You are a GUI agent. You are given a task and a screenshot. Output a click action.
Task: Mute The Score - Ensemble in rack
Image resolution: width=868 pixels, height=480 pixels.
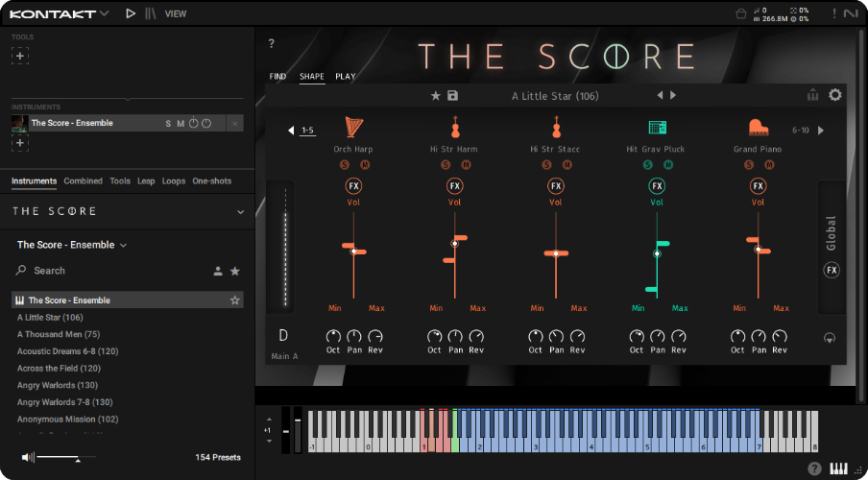pos(181,124)
